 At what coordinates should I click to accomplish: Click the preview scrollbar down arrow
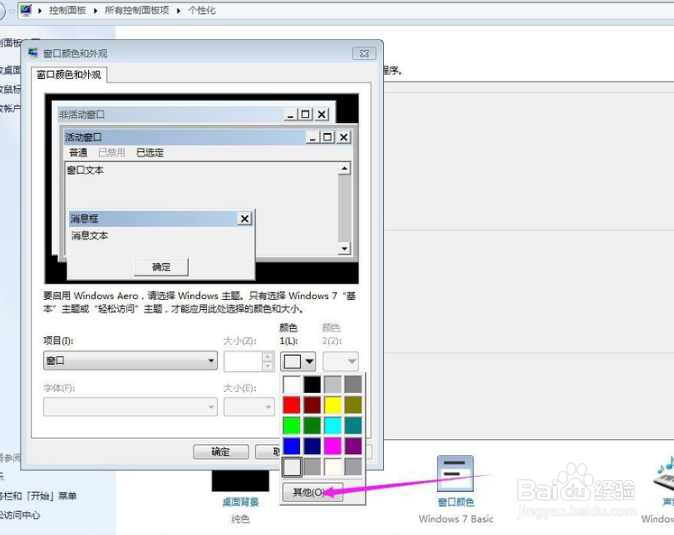pos(344,248)
